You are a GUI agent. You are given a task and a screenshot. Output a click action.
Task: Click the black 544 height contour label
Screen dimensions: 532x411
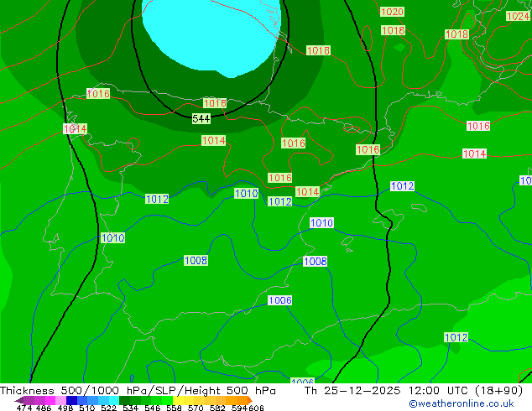point(201,118)
